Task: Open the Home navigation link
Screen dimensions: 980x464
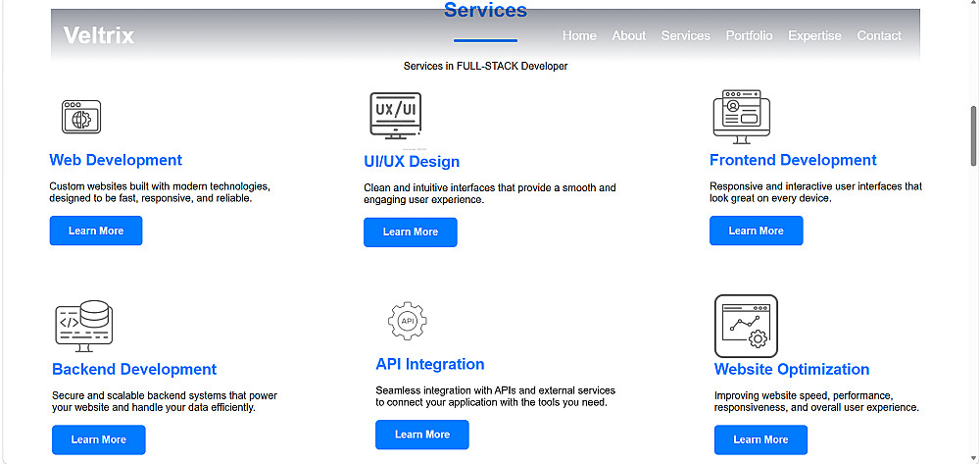Action: [x=579, y=35]
